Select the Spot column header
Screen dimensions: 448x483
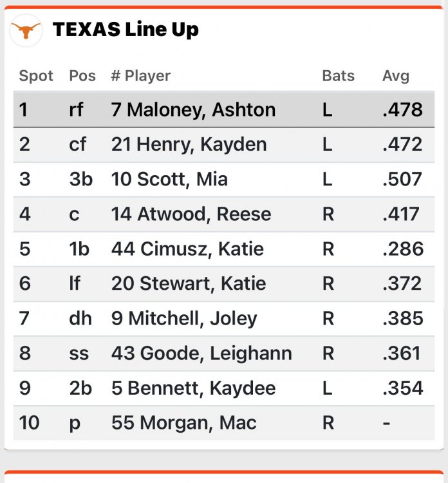coord(36,76)
